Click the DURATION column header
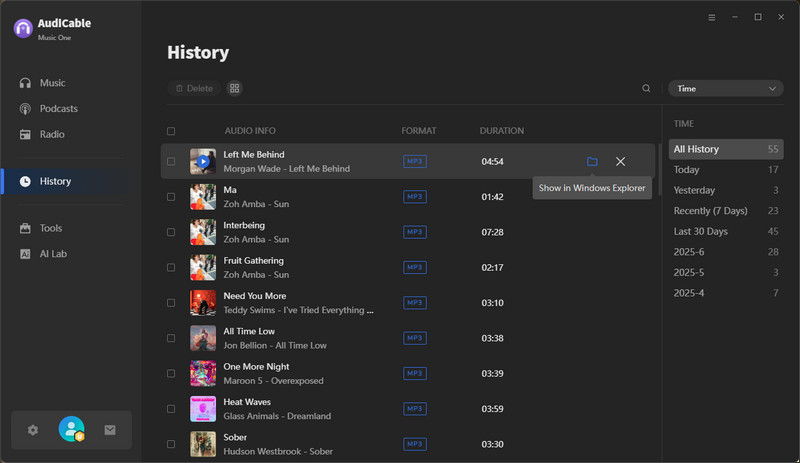800x463 pixels. [x=502, y=131]
